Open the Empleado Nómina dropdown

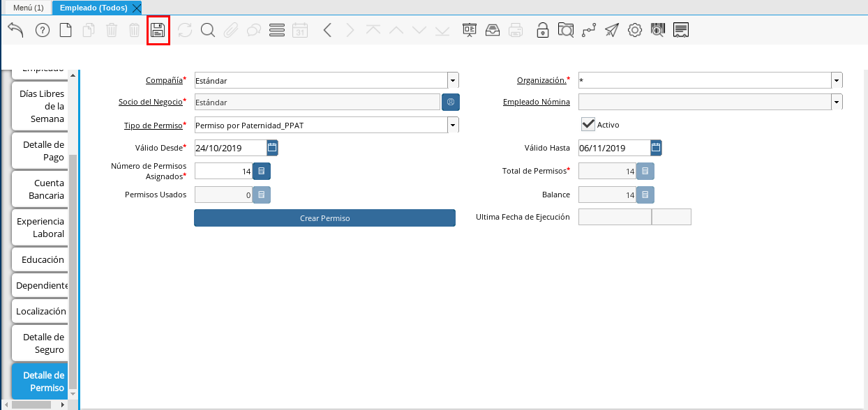pos(837,102)
